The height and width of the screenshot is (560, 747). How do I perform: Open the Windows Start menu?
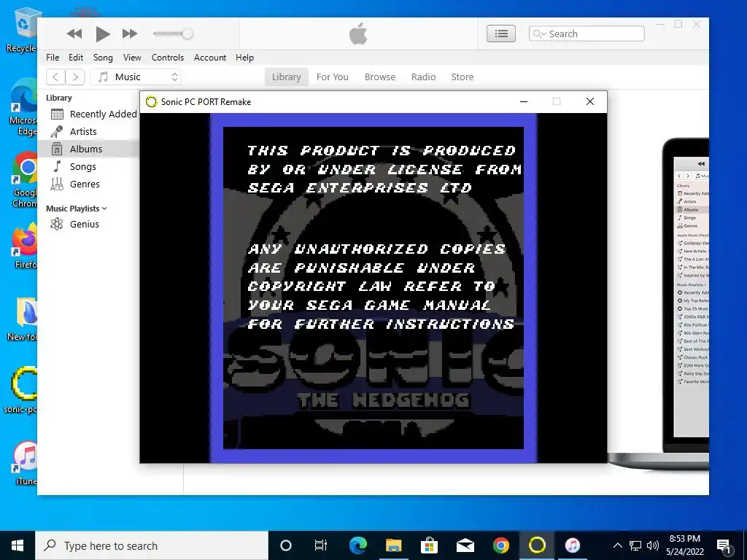[x=18, y=545]
